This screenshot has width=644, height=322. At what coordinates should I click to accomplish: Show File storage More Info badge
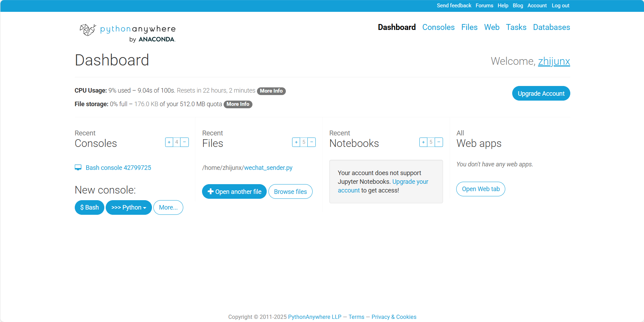(238, 104)
